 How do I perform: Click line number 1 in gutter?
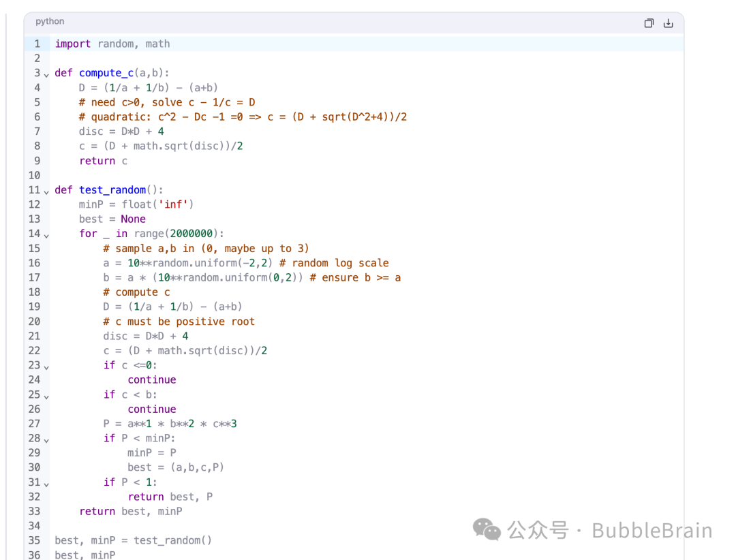click(x=37, y=44)
